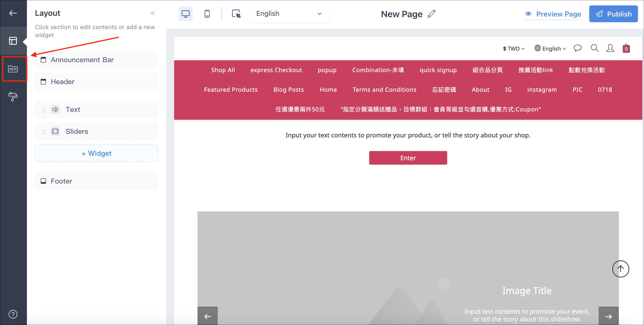Click Home menu item

[x=328, y=90]
